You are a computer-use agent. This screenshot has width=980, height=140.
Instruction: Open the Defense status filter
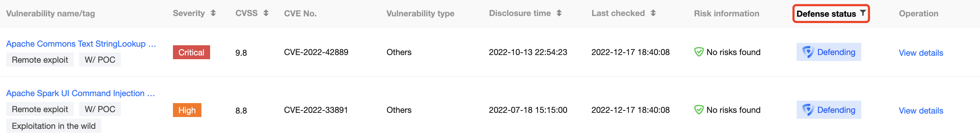(x=862, y=13)
